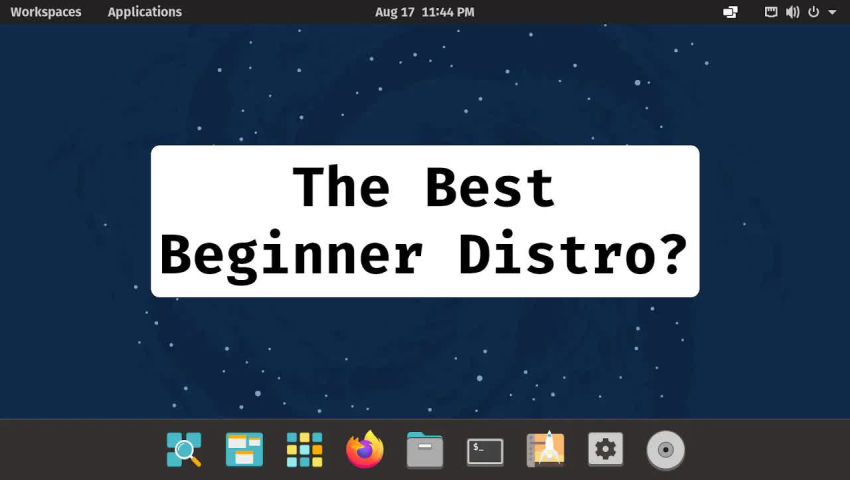Open the wired network status icon
This screenshot has height=480, width=850.
coord(771,12)
